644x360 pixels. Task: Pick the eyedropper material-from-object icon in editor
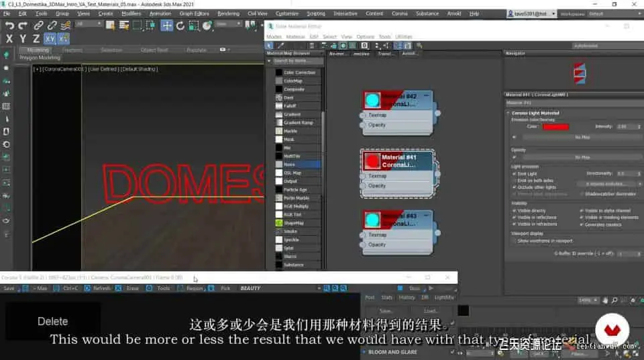pyautogui.click(x=281, y=46)
